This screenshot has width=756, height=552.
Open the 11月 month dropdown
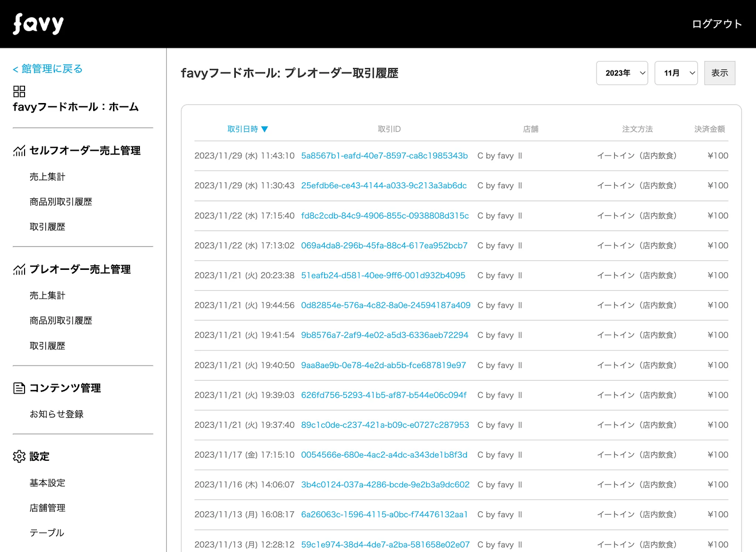pyautogui.click(x=676, y=73)
